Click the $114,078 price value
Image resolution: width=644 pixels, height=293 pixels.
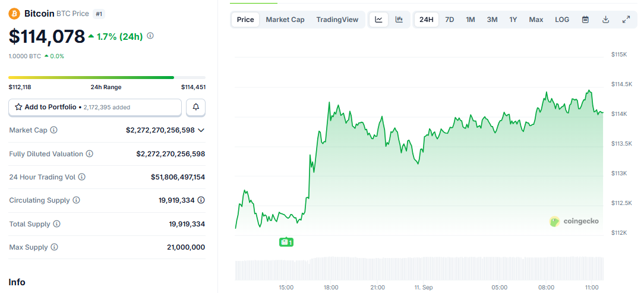(x=47, y=36)
